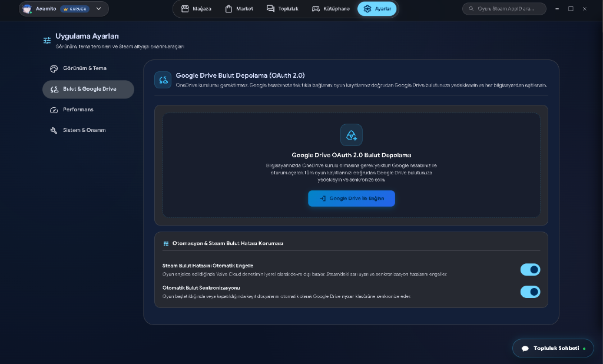Toggle Steam Bulut Hatasını Otomatik Engelle
The image size is (603, 364).
(x=530, y=270)
